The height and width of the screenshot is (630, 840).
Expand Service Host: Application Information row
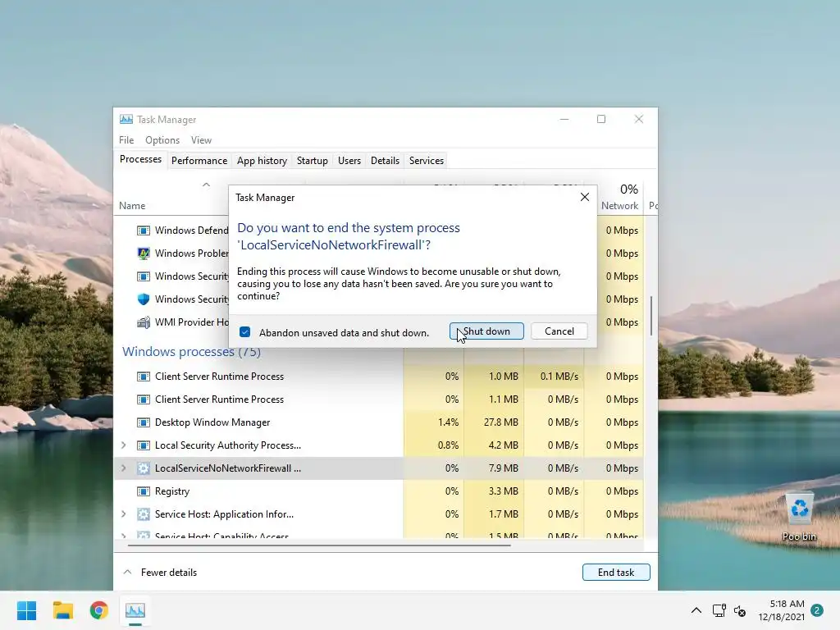pyautogui.click(x=124, y=514)
